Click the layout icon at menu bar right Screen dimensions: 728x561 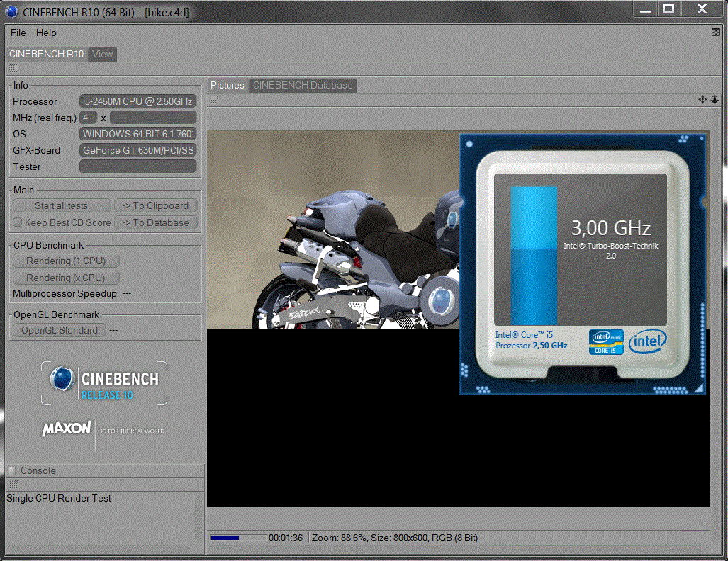715,32
